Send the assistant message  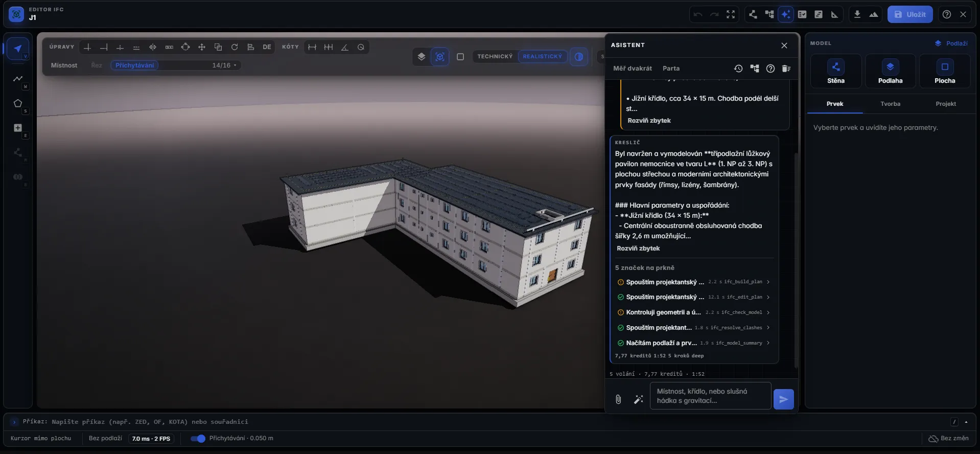click(784, 399)
